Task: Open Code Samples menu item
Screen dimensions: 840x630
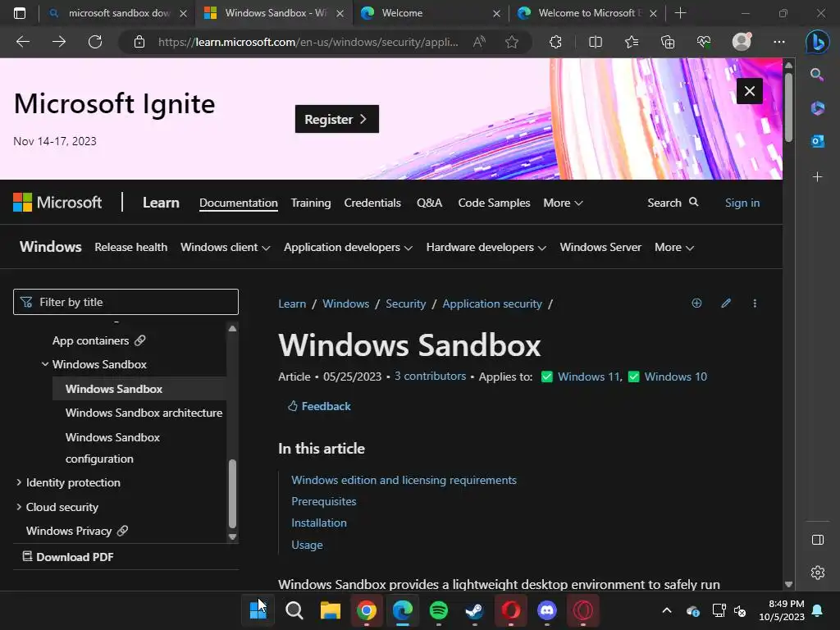Action: tap(494, 203)
